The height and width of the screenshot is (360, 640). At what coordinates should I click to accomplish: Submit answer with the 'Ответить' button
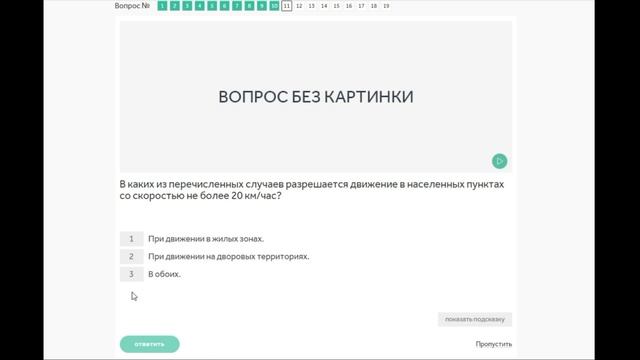[149, 344]
